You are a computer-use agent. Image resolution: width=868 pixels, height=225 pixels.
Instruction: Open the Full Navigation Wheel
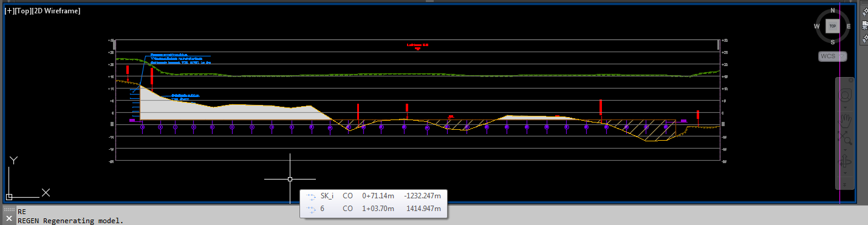[845, 96]
